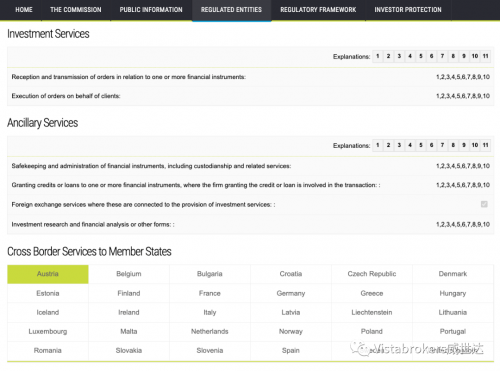Select Bulgaria in member states grid

210,274
